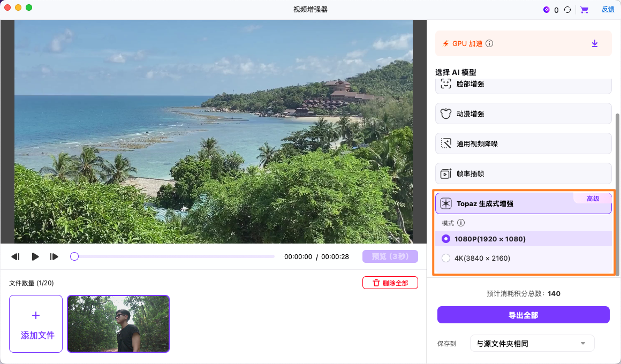
Task: Select the 动漫增强 anime enhancement model
Action: coord(523,113)
